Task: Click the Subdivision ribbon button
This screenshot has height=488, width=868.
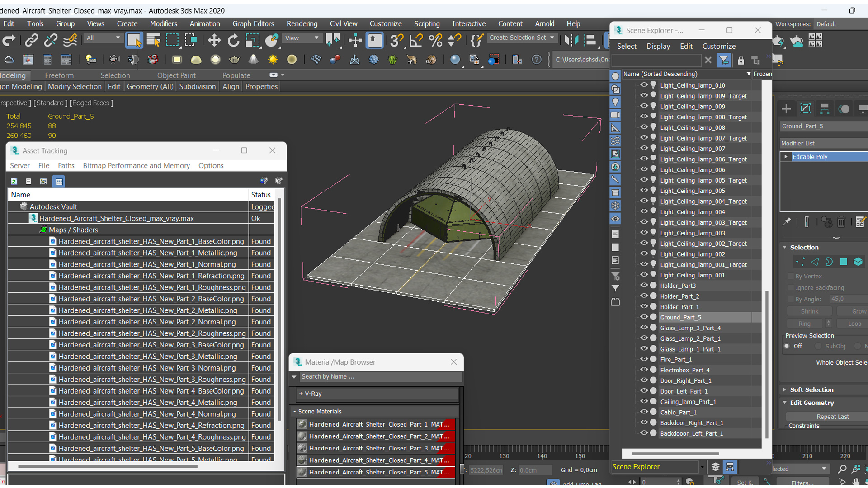Action: (197, 86)
